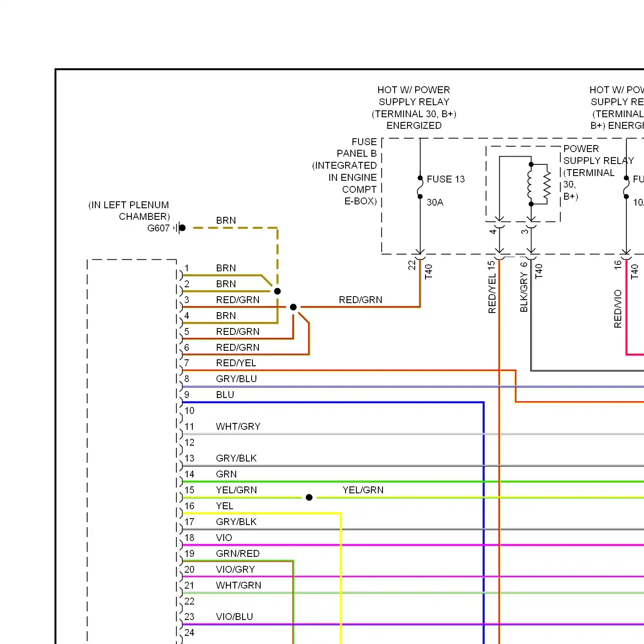Click empty connector pin number 22

point(189,601)
